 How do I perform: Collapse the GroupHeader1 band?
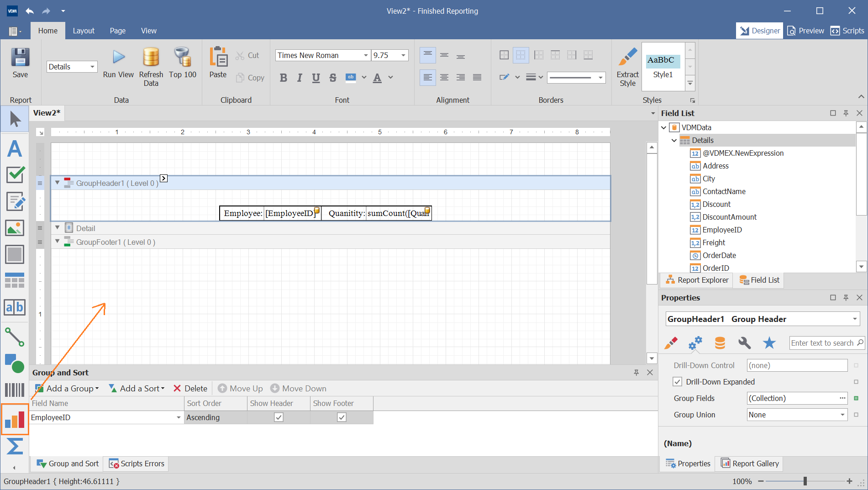click(58, 183)
